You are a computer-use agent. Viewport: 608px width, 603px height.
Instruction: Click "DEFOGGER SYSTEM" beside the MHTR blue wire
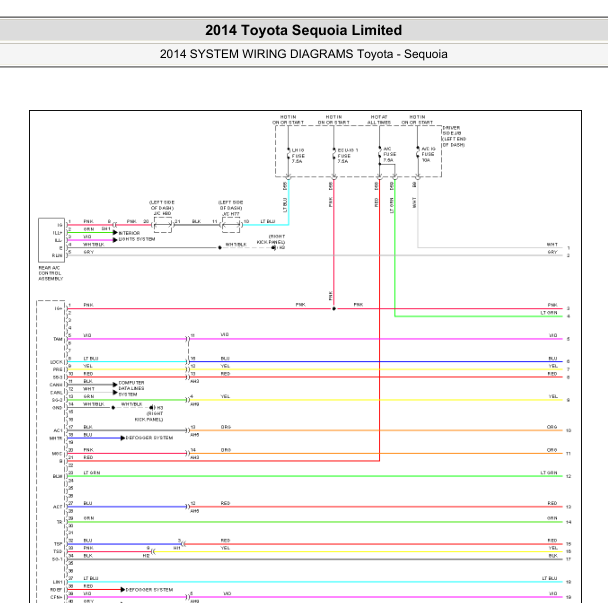[149, 438]
